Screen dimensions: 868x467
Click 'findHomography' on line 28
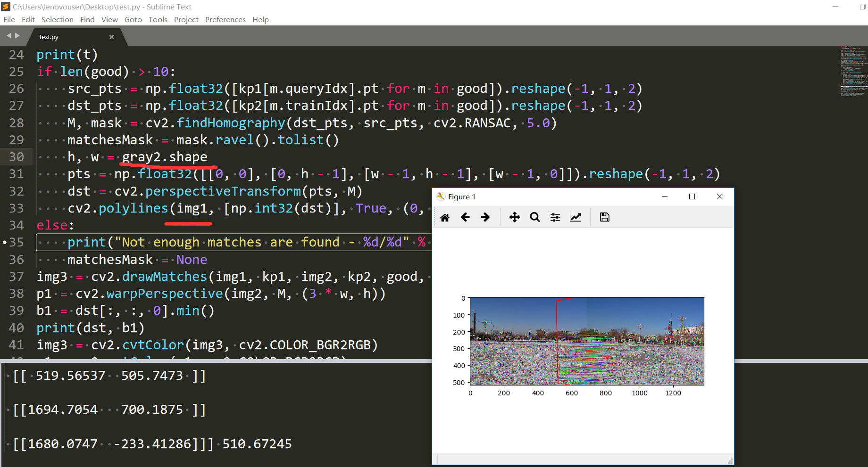(231, 123)
